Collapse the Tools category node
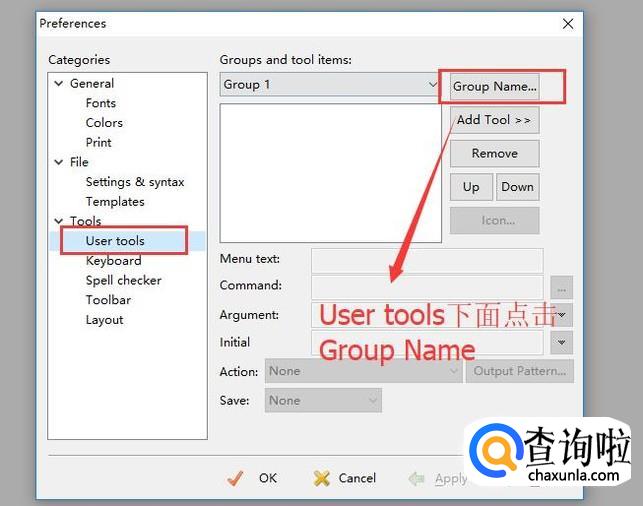This screenshot has width=643, height=506. pyautogui.click(x=59, y=221)
